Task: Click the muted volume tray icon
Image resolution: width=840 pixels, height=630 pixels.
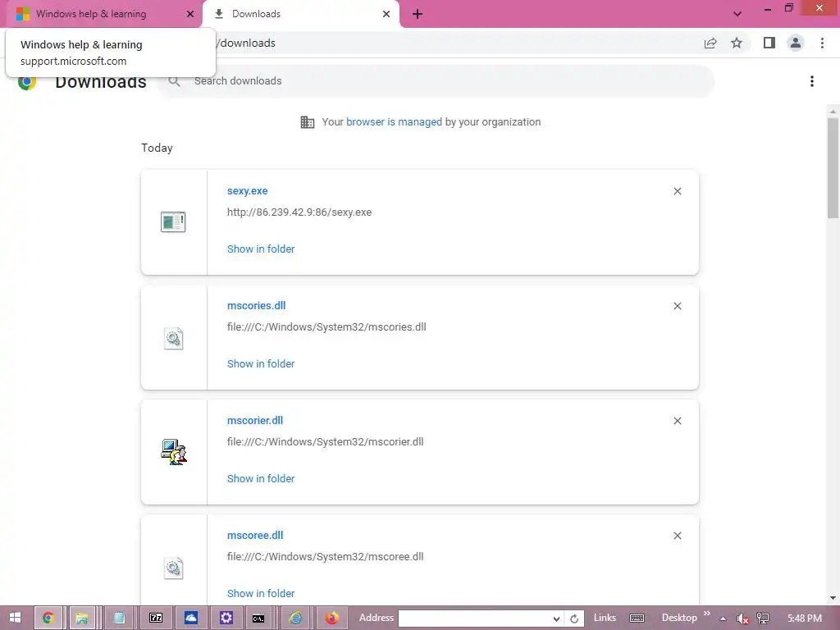Action: coord(742,619)
